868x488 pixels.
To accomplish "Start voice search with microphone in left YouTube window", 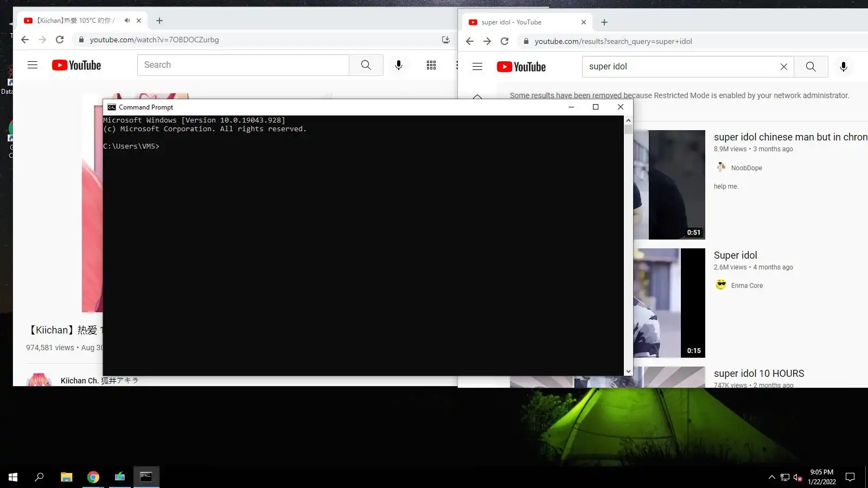I will coord(399,65).
